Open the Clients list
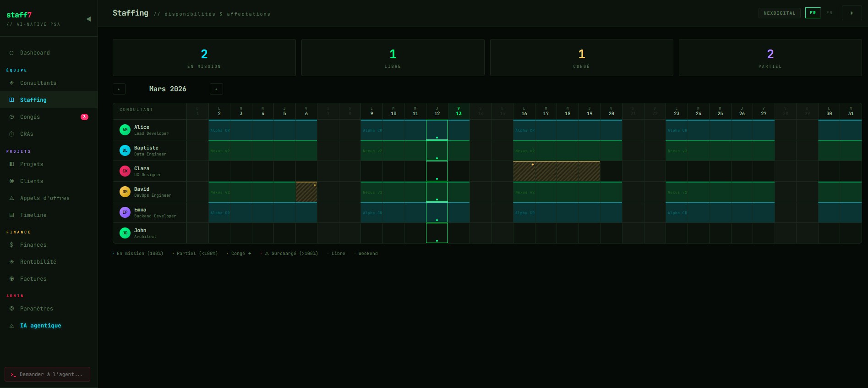Image resolution: width=868 pixels, height=388 pixels. [x=49, y=181]
